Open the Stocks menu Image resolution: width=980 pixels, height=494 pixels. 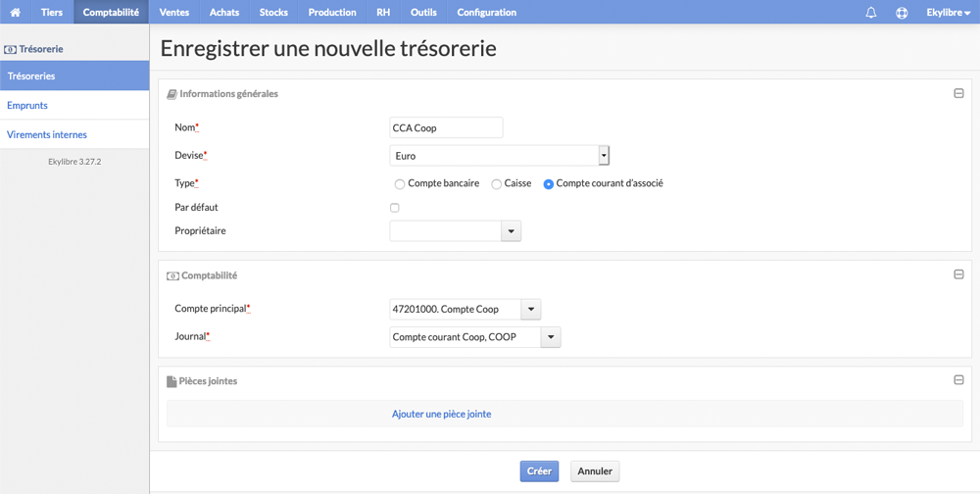[x=273, y=12]
